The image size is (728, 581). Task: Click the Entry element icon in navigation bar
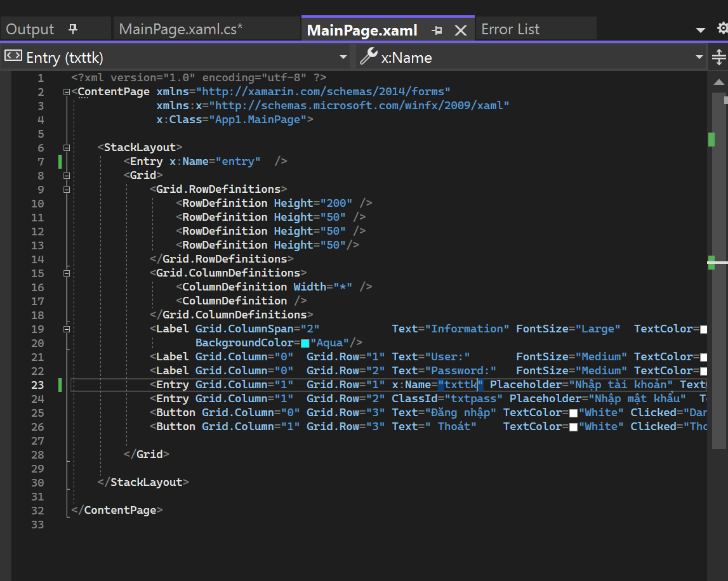(13, 56)
